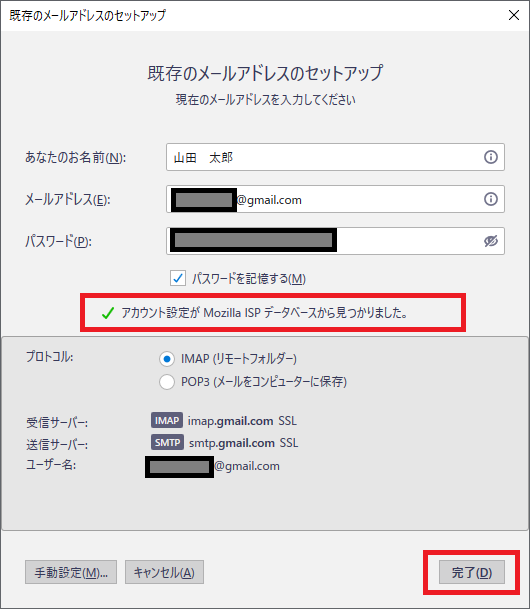Viewport: 530px width, 609px height.
Task: Toggle password visibility eye icon
Action: coord(490,241)
